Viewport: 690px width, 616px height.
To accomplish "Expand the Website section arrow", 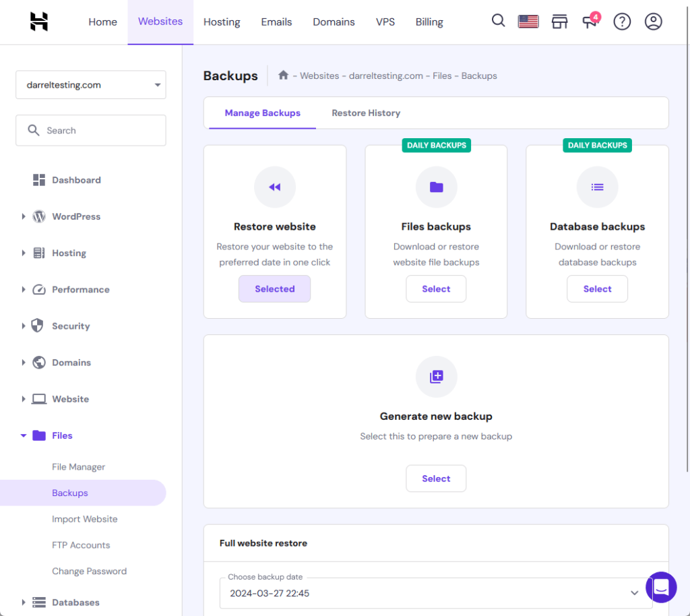I will click(24, 399).
